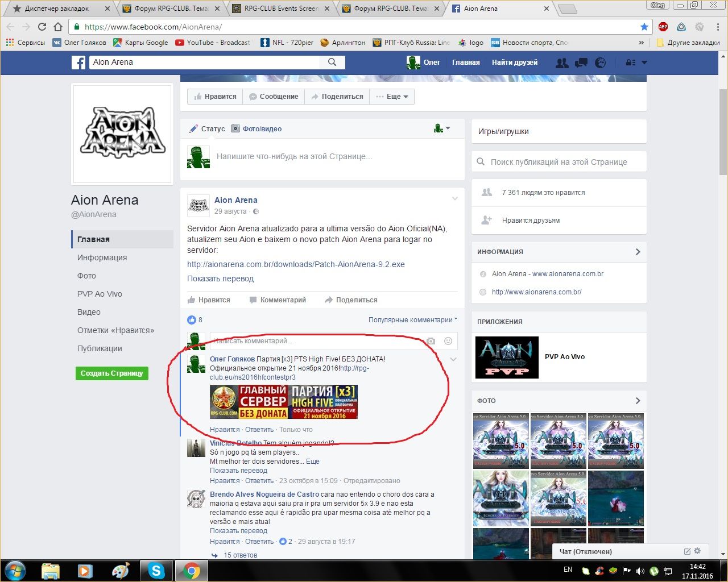Select Информация in page sidebar
The image size is (728, 582).
[x=102, y=257]
